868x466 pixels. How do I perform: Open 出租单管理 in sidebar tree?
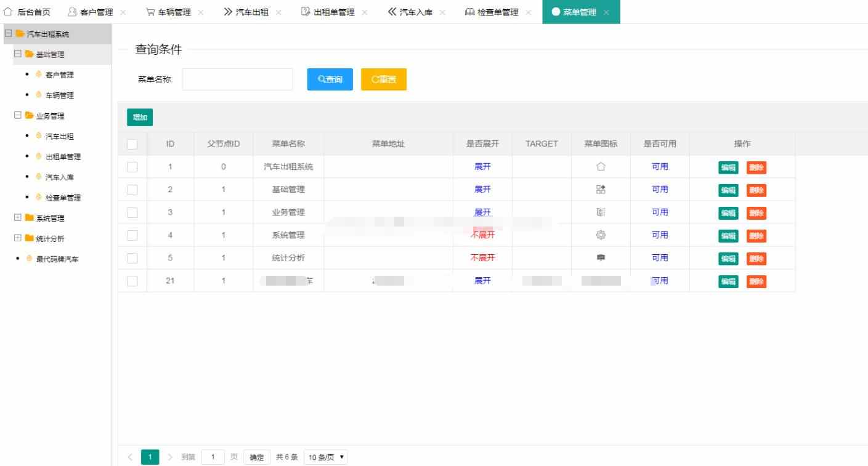tap(63, 157)
